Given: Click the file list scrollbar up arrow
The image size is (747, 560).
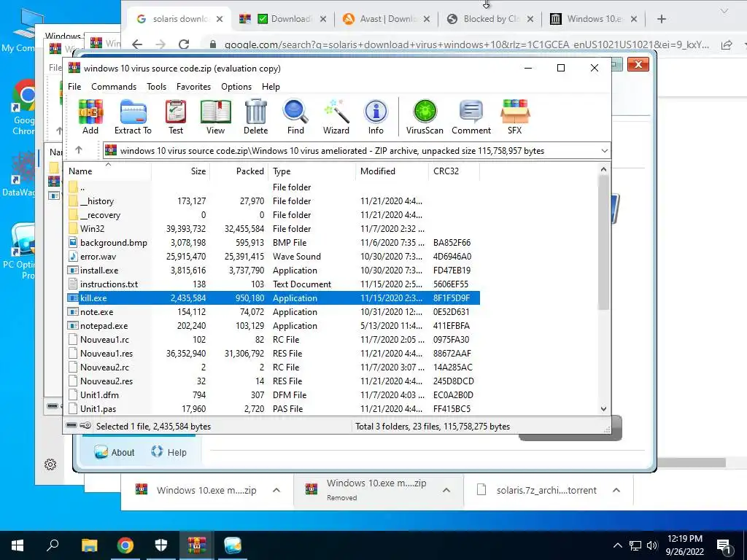Looking at the screenshot, I should click(603, 169).
